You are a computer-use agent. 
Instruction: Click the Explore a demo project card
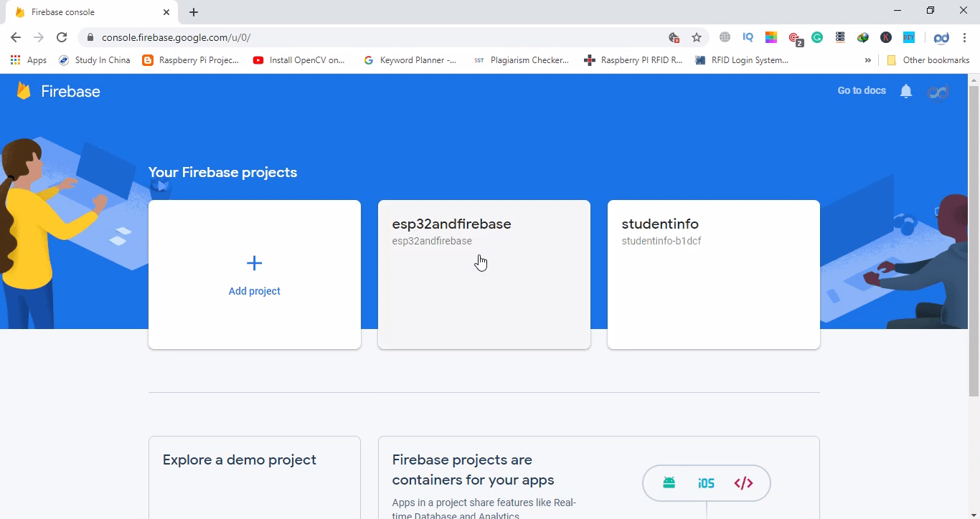255,477
